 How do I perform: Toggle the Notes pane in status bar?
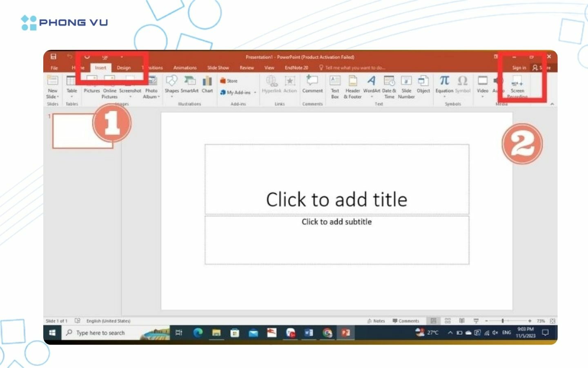376,321
